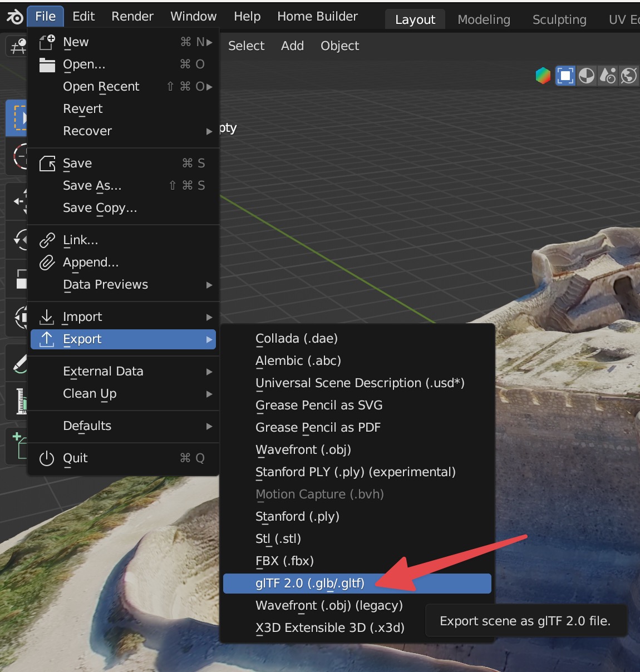Viewport: 640px width, 672px height.
Task: Activate the Annotate tool
Action: (x=20, y=363)
